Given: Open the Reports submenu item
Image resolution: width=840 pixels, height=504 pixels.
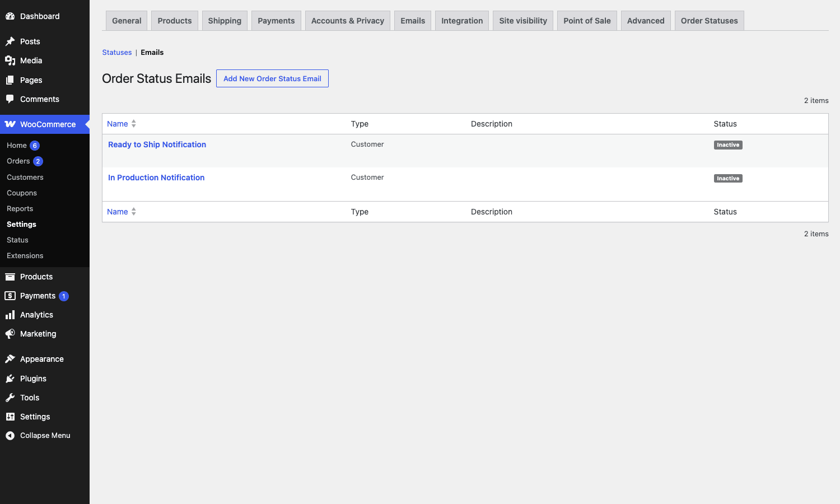Looking at the screenshot, I should pos(20,208).
